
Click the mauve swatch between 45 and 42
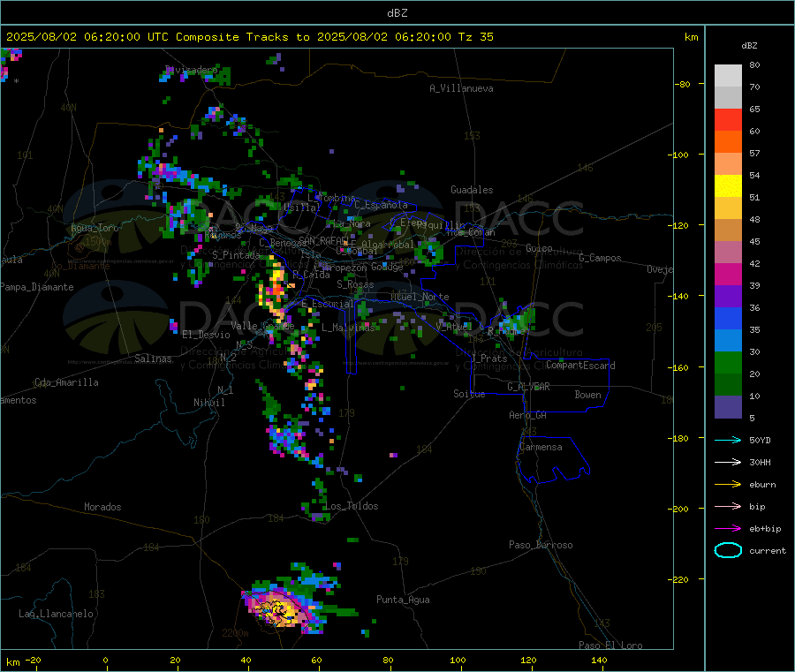(728, 253)
